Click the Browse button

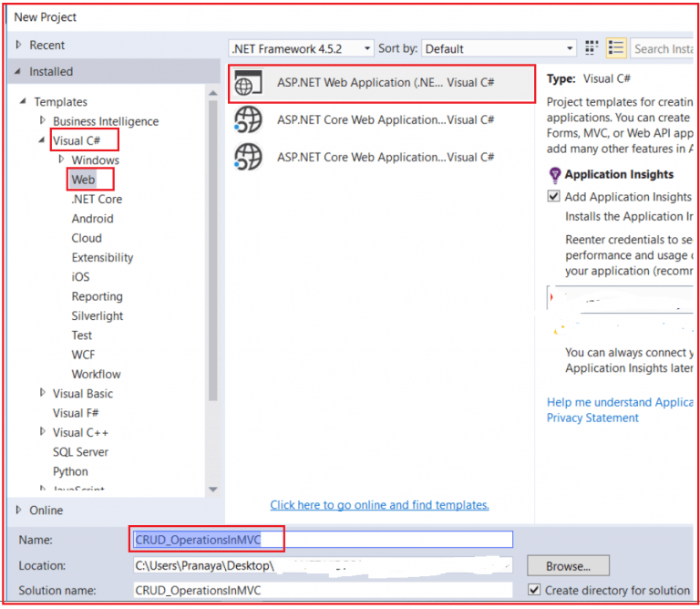567,566
